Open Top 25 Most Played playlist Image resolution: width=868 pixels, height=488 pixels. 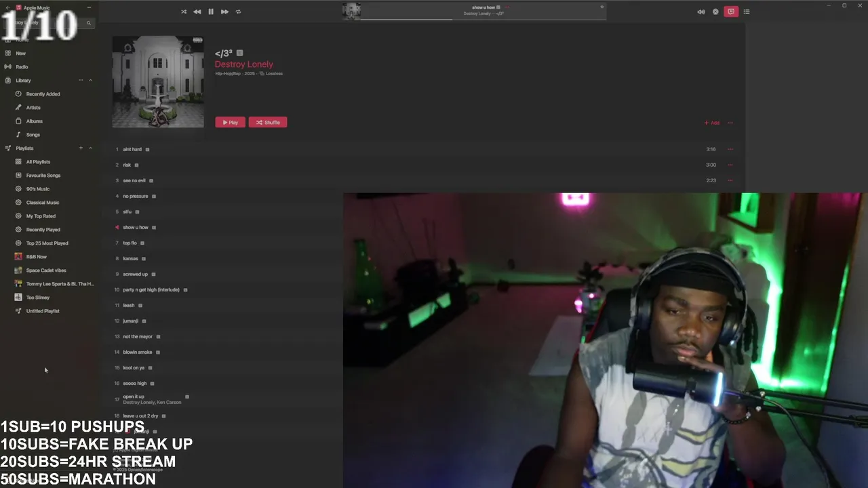pyautogui.click(x=47, y=243)
